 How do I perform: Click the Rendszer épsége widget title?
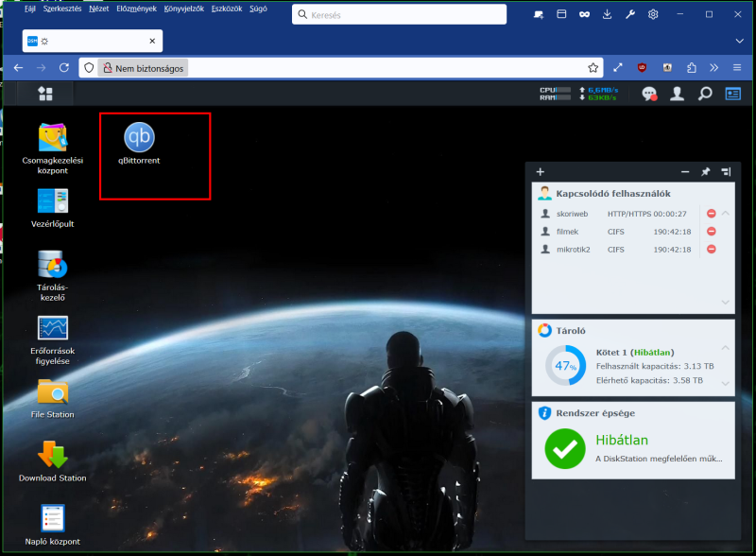(595, 413)
